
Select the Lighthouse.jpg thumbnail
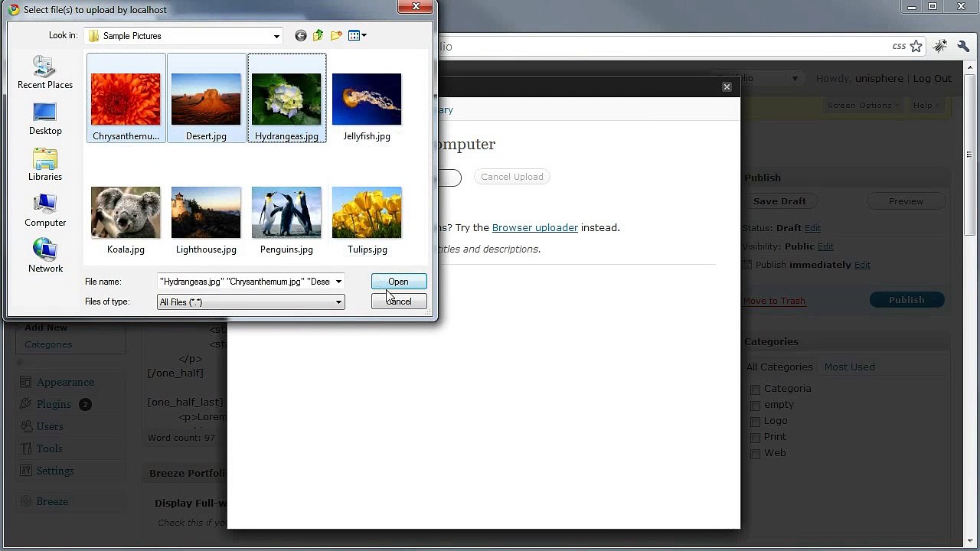click(x=206, y=212)
